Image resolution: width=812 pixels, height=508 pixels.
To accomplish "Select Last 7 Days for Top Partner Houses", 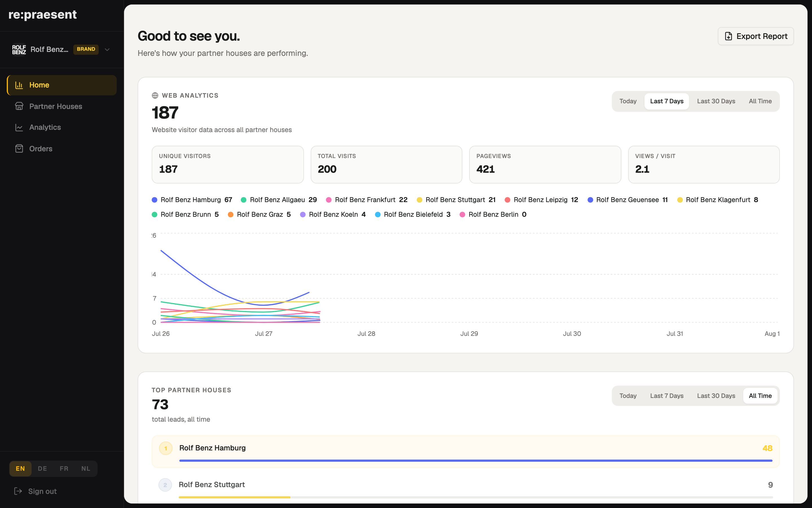I will [x=667, y=396].
